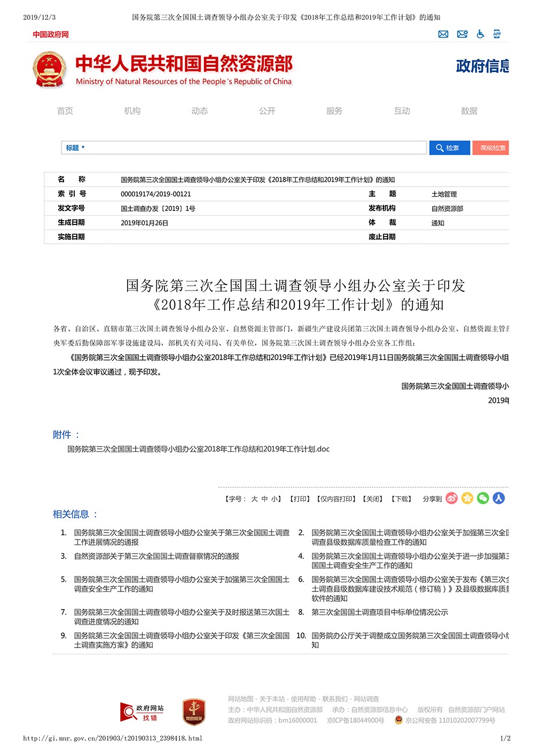Click the 京ICP备18044900号 link
Viewport: 534px width, 756px height.
click(x=356, y=720)
